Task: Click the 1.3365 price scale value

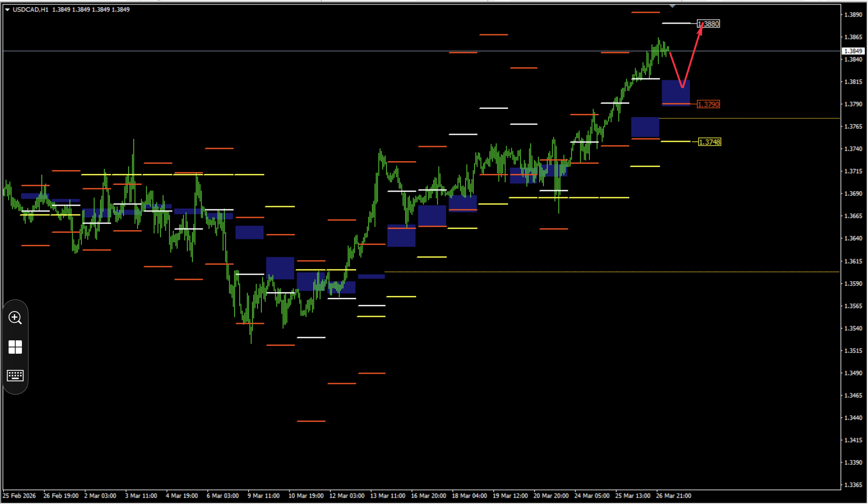Action: pos(853,485)
